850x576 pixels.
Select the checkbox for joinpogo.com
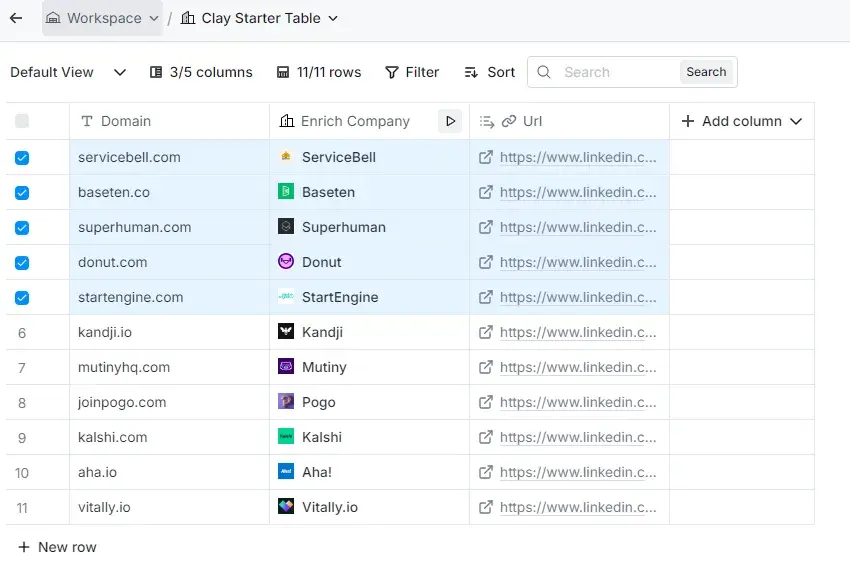(24, 402)
